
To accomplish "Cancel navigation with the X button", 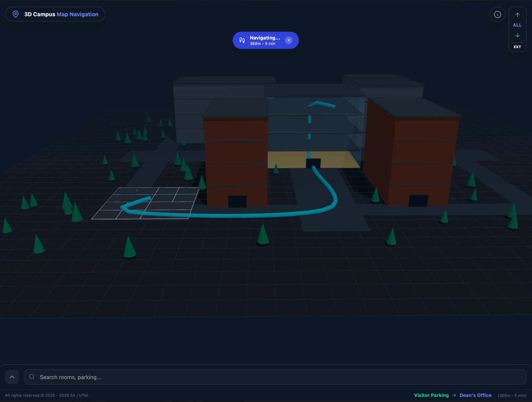I will (289, 40).
